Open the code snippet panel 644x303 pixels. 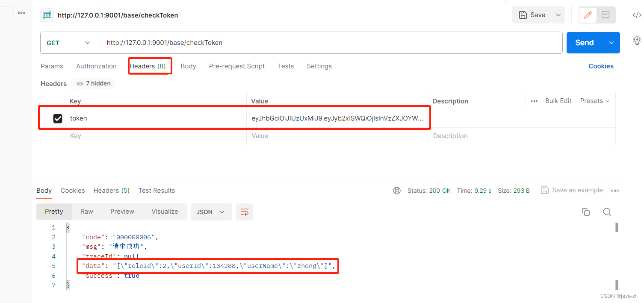coord(637,15)
